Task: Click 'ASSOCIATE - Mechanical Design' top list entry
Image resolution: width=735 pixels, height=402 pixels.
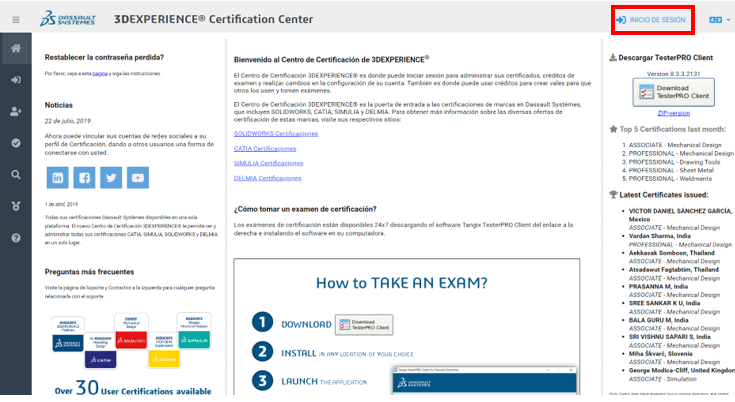Action: coord(675,145)
